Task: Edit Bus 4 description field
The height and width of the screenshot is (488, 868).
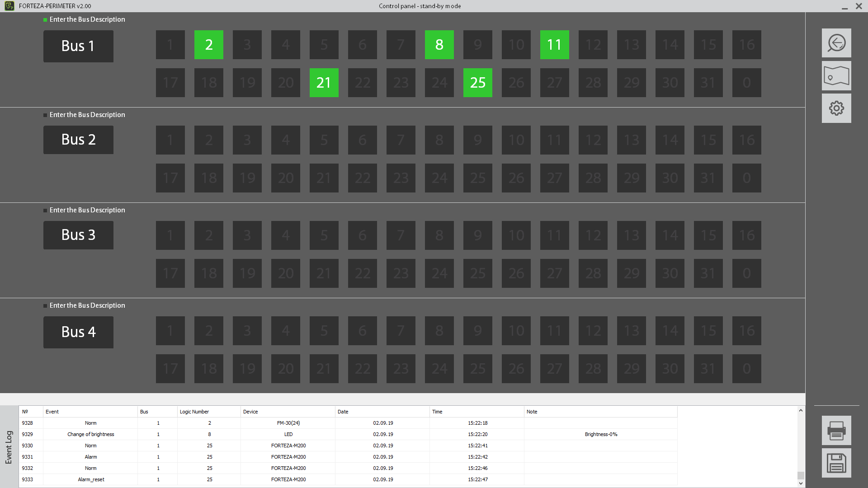Action: [87, 305]
